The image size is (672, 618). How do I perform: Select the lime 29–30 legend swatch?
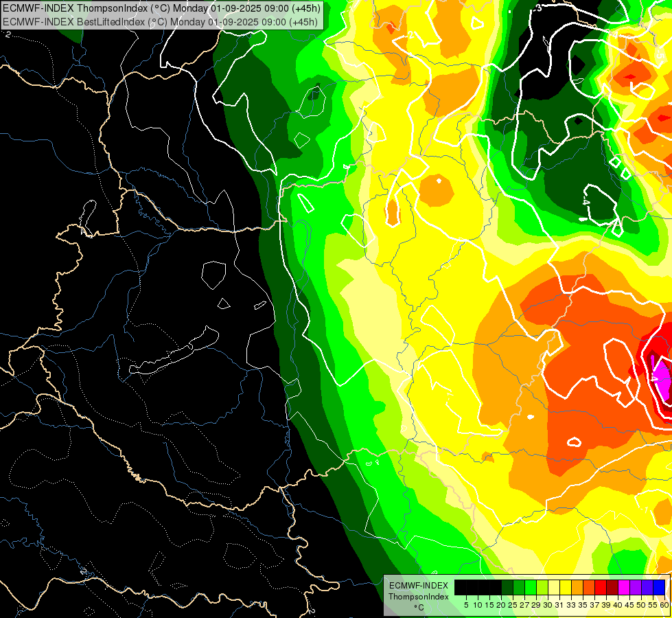[x=542, y=587]
